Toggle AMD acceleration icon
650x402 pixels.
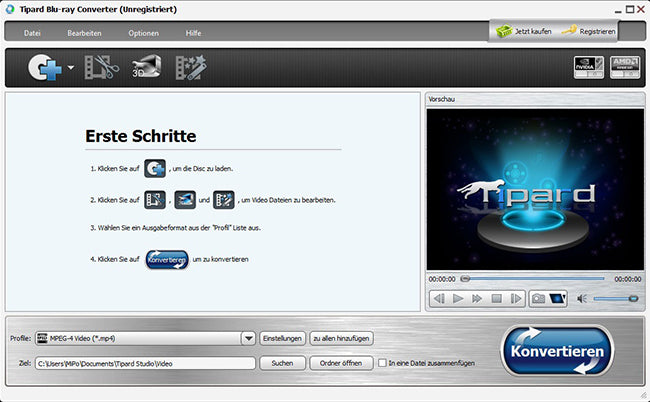(623, 68)
